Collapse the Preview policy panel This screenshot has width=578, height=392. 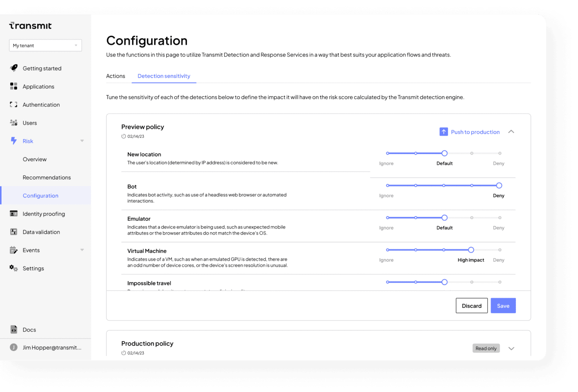[511, 132]
